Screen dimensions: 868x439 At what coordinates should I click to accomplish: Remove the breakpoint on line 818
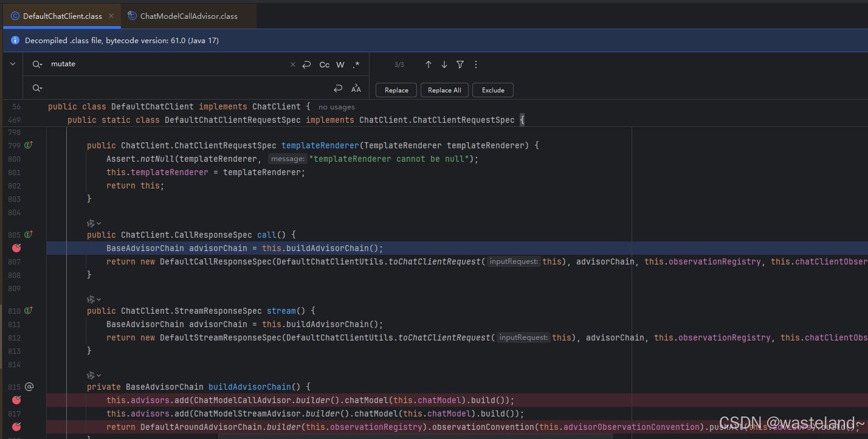pyautogui.click(x=17, y=427)
